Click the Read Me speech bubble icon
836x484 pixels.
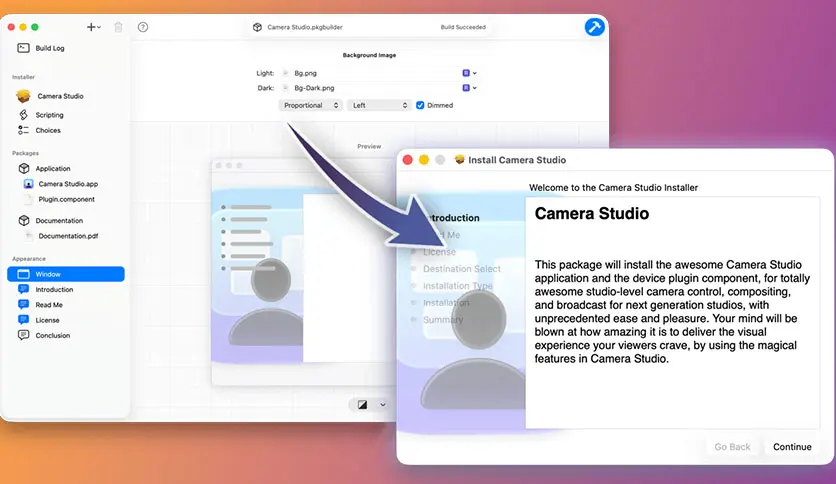click(23, 304)
